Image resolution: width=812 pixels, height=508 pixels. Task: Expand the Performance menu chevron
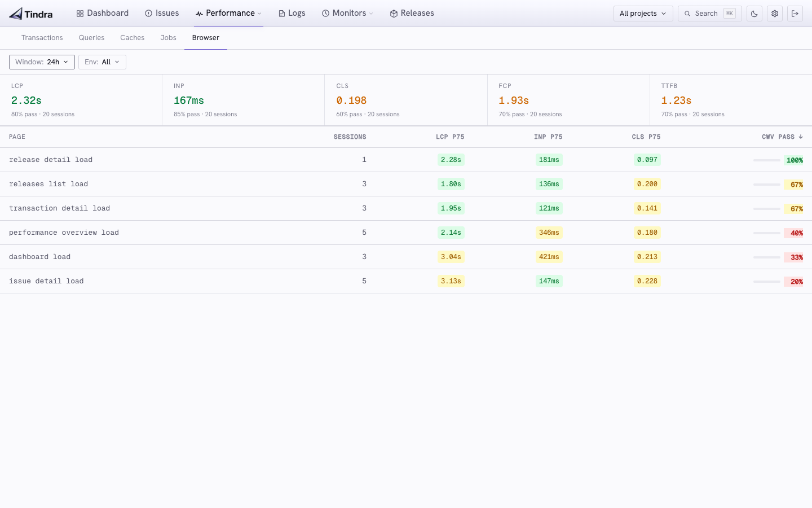(259, 14)
